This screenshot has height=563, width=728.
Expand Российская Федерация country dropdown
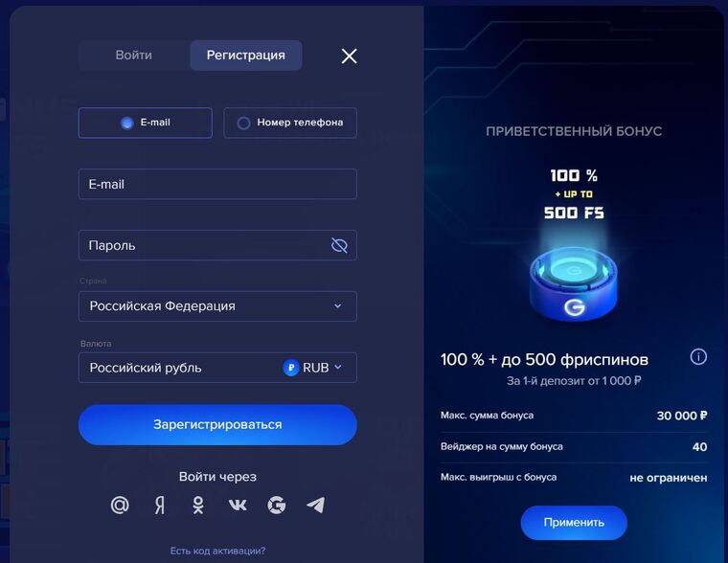coord(217,306)
